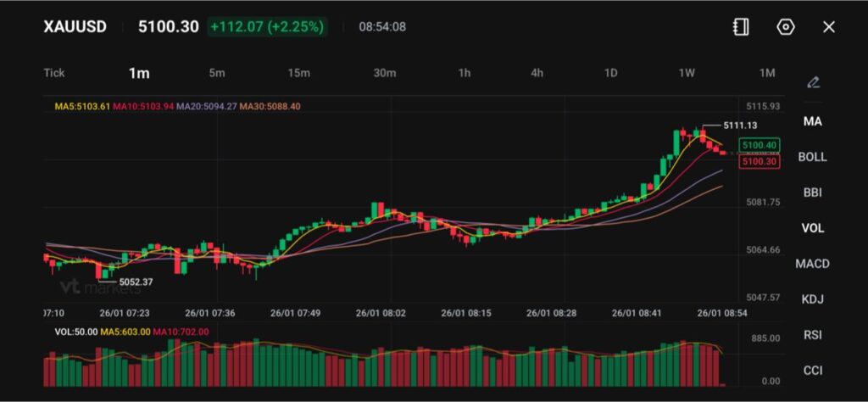Switch to the Tick timeframe

coord(54,73)
